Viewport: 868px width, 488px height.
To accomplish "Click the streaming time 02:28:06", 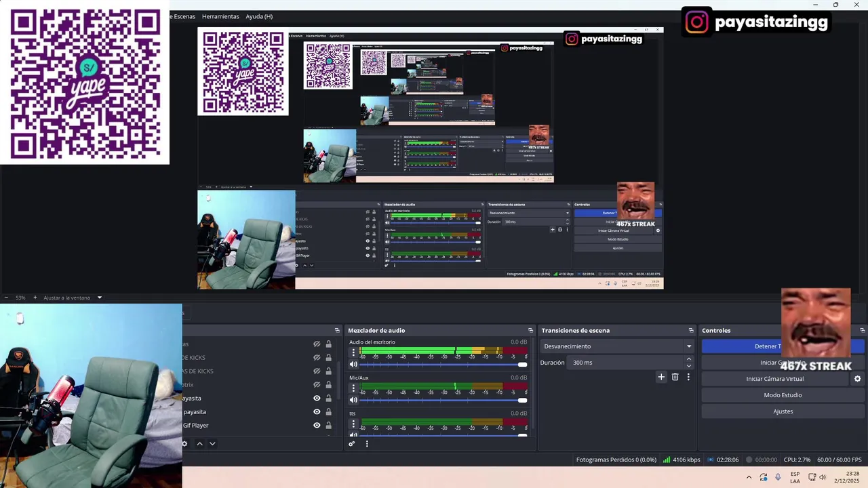I will click(x=728, y=460).
